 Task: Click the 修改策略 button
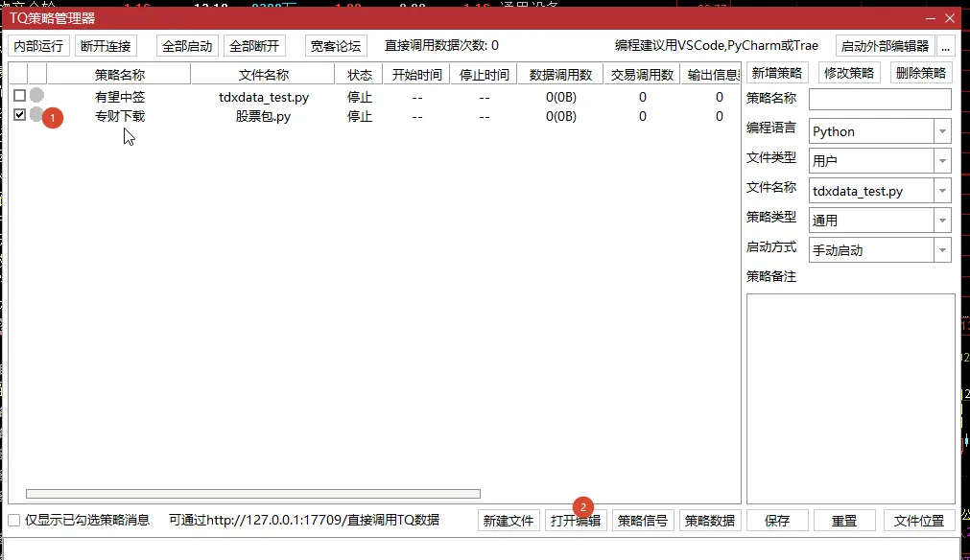(849, 73)
